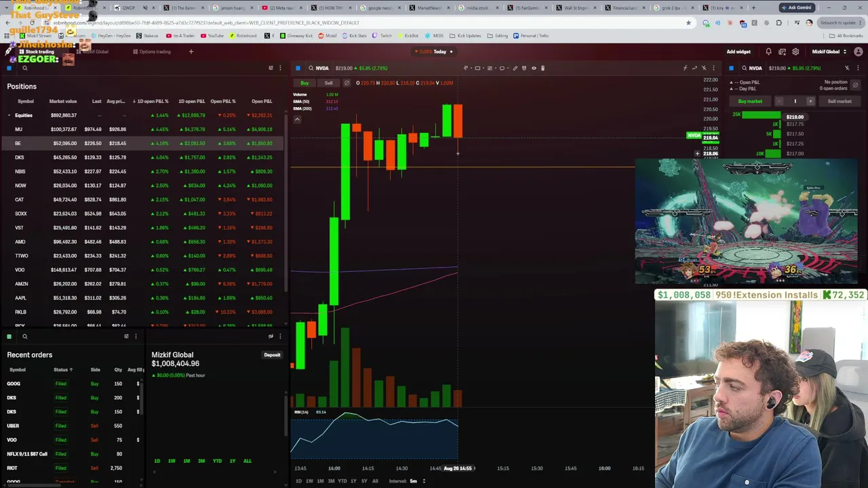Sort positions by 1D open P&L %
The image size is (868, 488).
(x=151, y=102)
